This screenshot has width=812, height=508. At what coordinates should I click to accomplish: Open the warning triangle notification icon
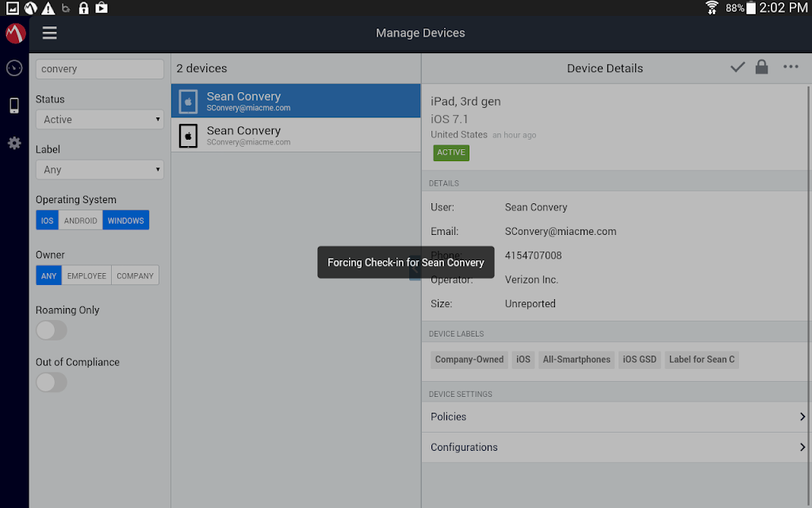click(x=48, y=8)
